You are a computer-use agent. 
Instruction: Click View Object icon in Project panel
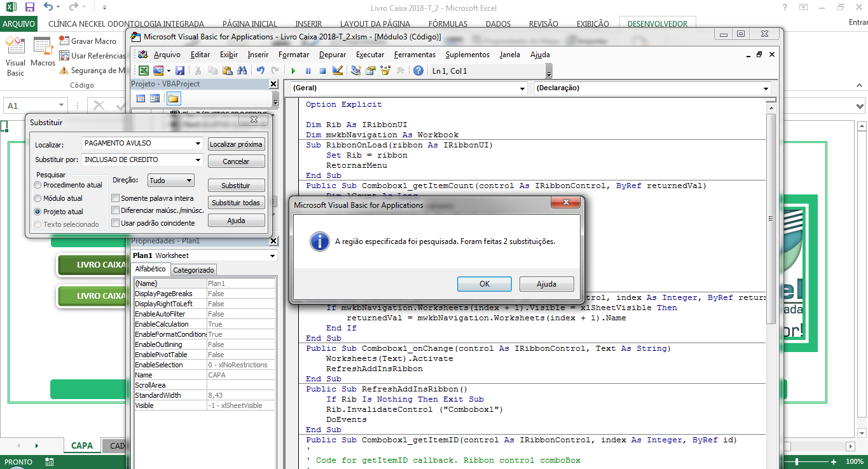pos(155,99)
